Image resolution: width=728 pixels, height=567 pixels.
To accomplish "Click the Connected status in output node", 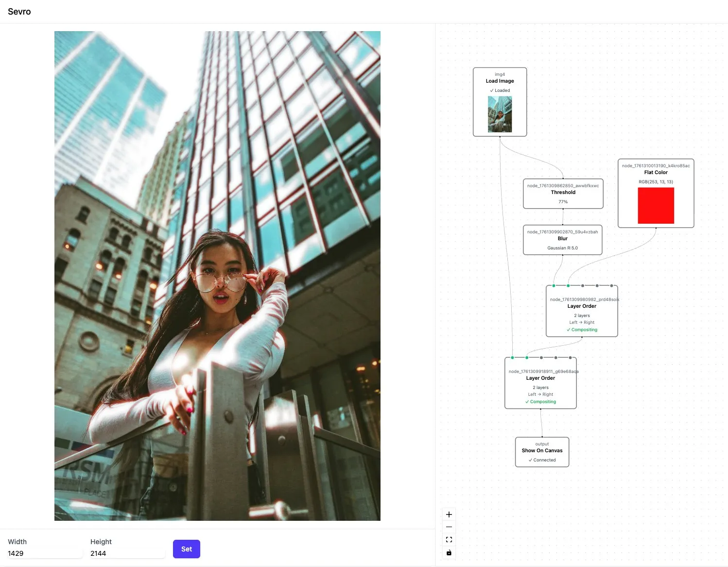I will click(x=542, y=460).
